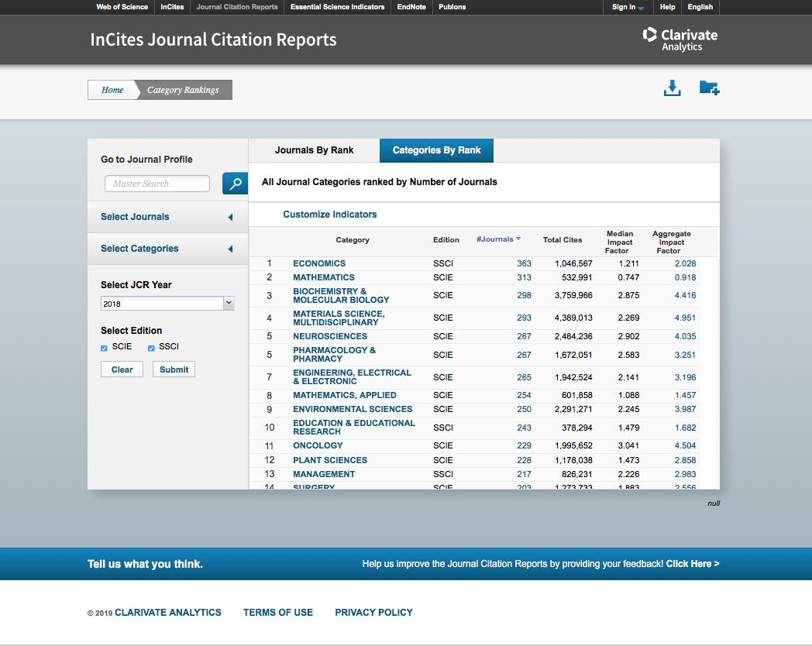Screen dimensions: 812x646
Task: Select the Categories By Rank tab
Action: pos(436,150)
